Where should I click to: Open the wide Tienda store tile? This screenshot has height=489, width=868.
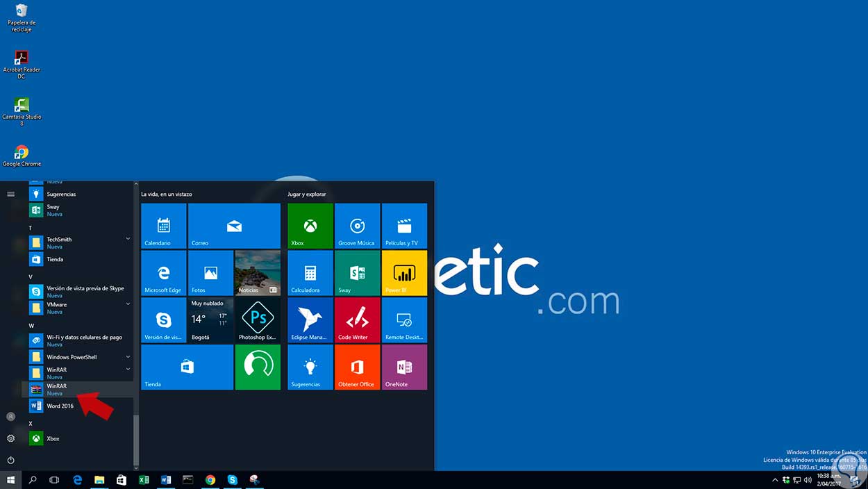[x=187, y=367]
